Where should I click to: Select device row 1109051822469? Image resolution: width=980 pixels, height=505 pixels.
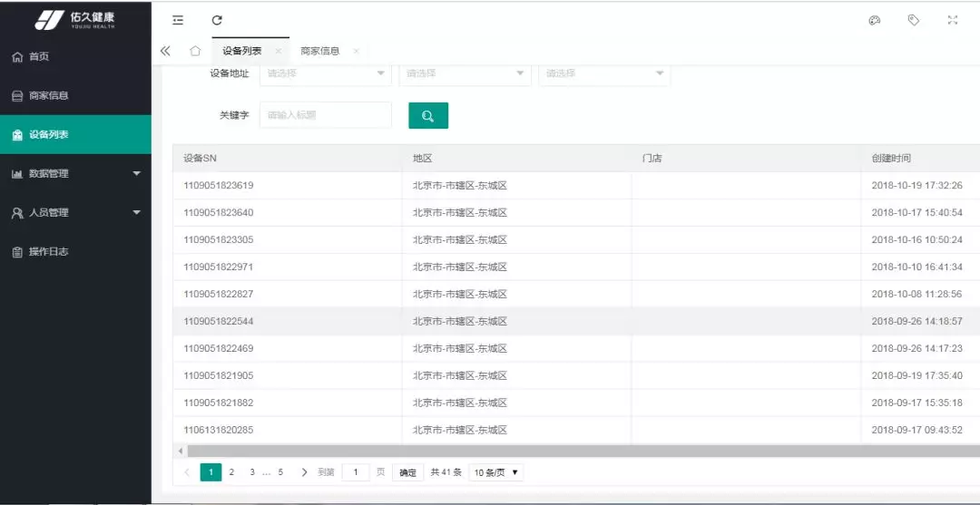(x=576, y=348)
